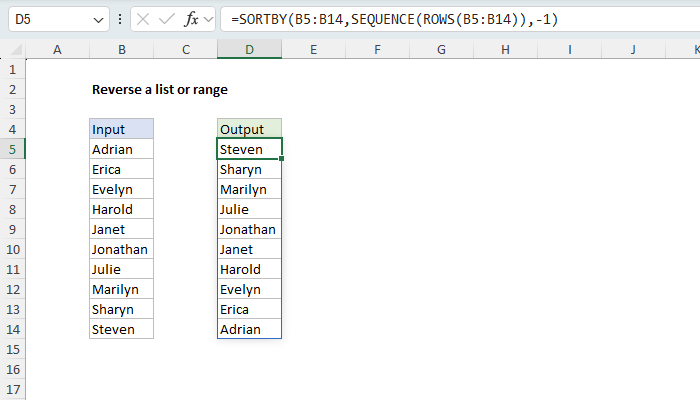Image resolution: width=700 pixels, height=400 pixels.
Task: Cancel formula entry with the X icon
Action: (143, 19)
